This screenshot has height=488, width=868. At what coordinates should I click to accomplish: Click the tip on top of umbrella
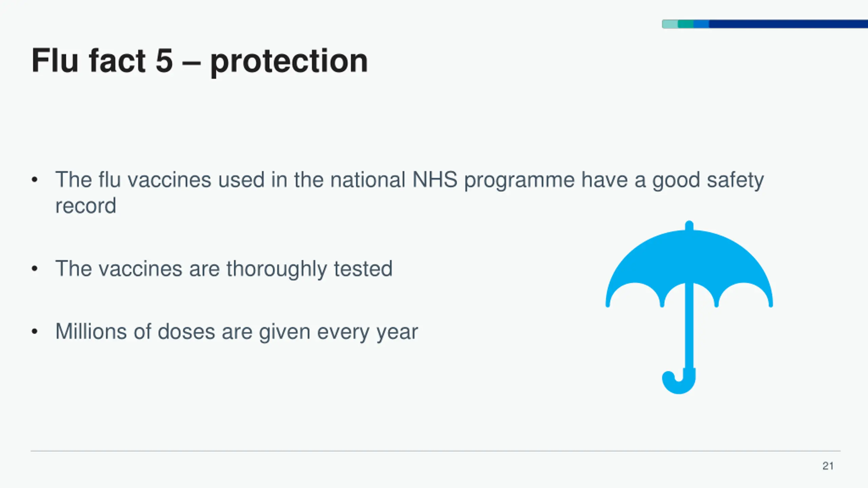click(689, 226)
